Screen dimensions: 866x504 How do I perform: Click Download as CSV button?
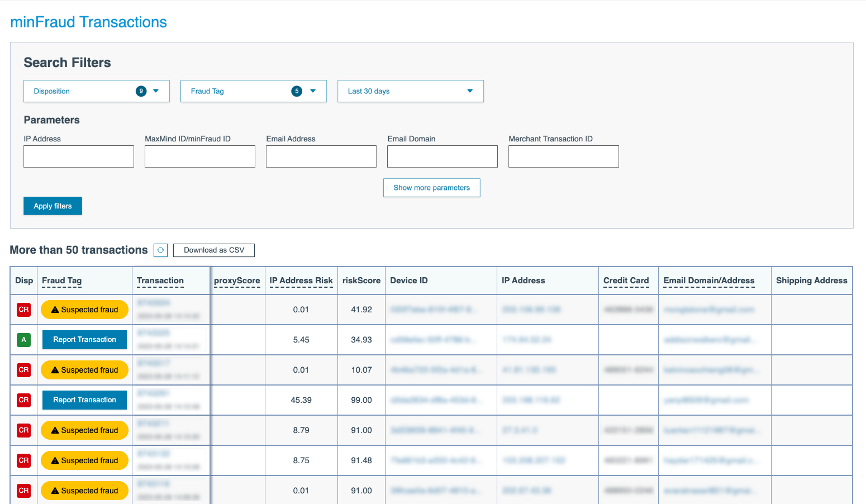pos(214,250)
